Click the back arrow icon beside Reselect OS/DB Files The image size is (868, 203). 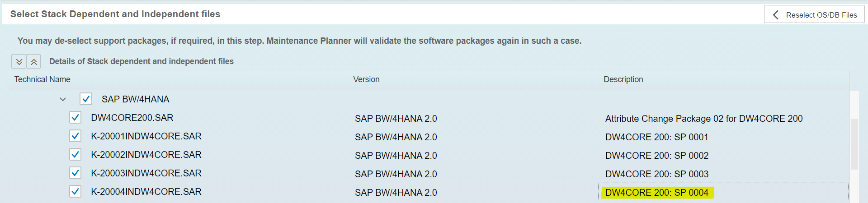(x=776, y=15)
